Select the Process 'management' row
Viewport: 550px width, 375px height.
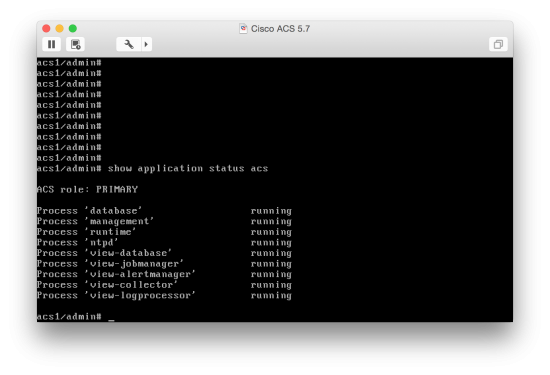tap(164, 221)
